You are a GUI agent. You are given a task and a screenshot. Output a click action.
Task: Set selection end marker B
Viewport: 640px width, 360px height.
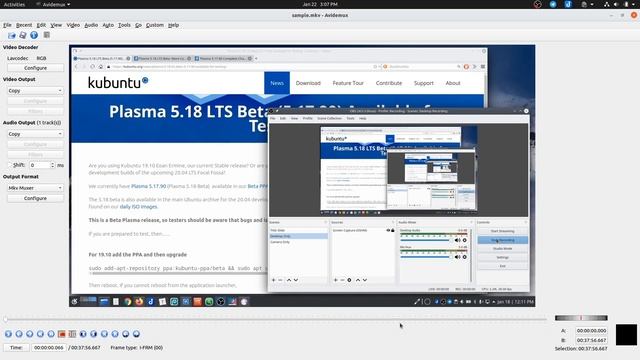(72, 334)
